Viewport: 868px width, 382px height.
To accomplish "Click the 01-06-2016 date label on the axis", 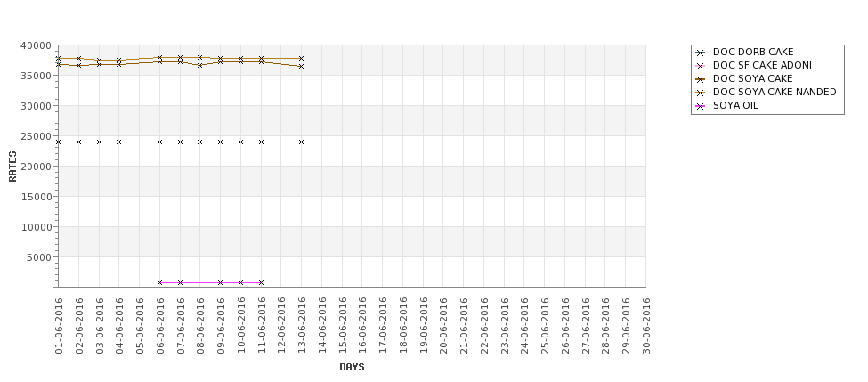I will click(59, 326).
